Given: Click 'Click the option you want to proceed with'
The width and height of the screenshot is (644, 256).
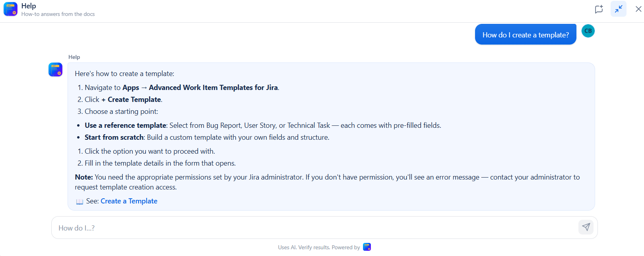Looking at the screenshot, I should 150,151.
